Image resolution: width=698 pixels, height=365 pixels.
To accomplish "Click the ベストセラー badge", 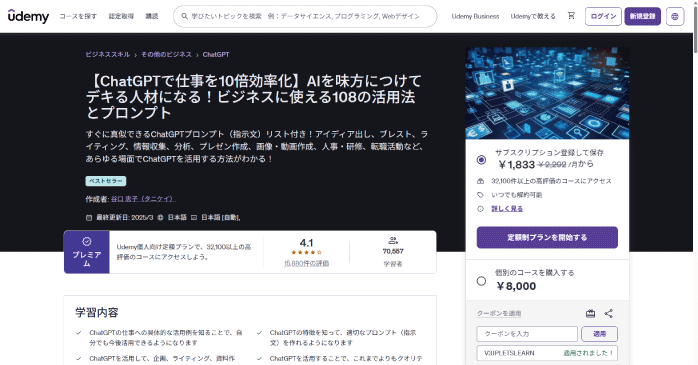I will pyautogui.click(x=106, y=181).
